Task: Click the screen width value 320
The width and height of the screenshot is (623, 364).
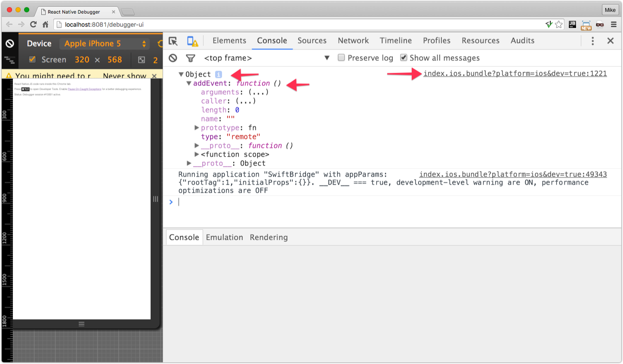Action: (82, 60)
